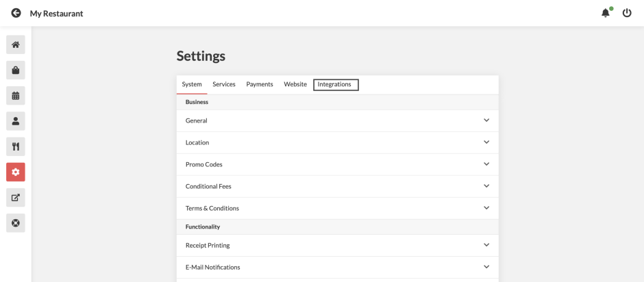Open the customers person sidebar icon
The width and height of the screenshot is (644, 282).
(16, 121)
